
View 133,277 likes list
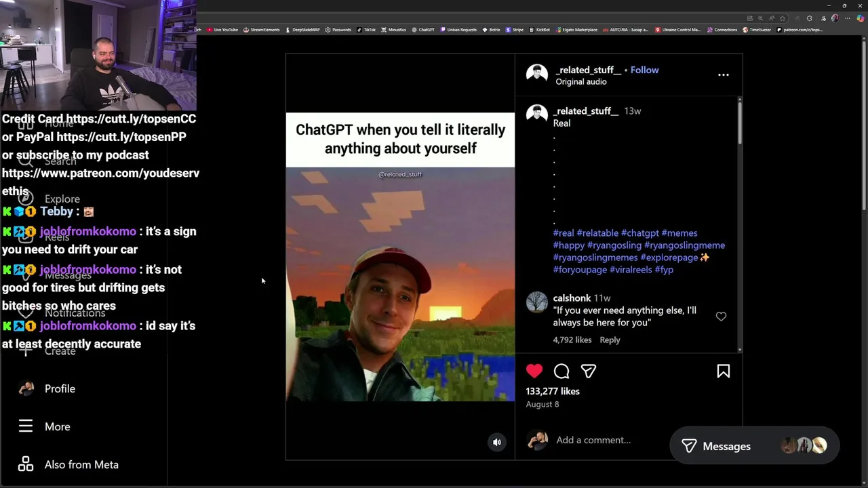coord(553,391)
